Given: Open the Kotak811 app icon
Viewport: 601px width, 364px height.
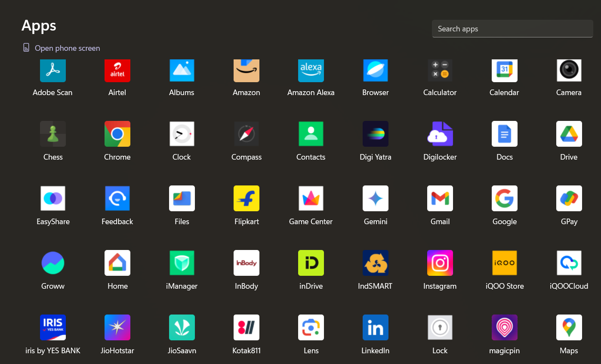Looking at the screenshot, I should [247, 327].
